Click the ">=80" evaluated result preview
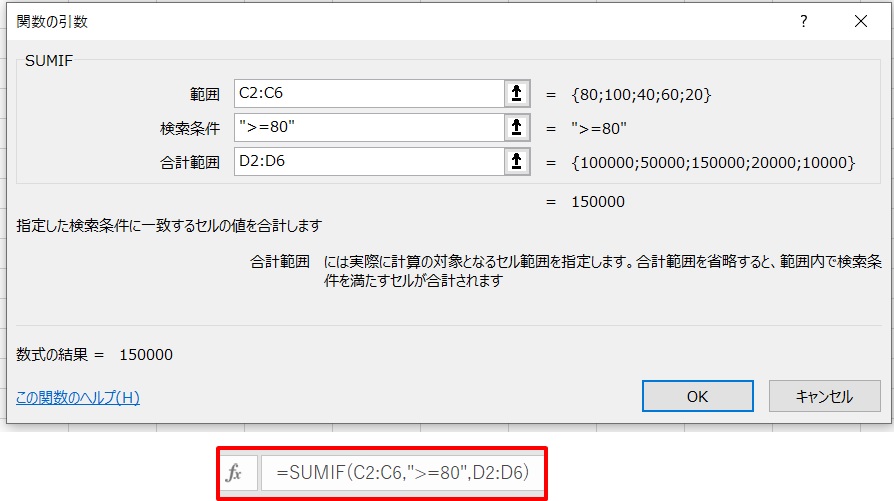894x501 pixels. [x=599, y=129]
